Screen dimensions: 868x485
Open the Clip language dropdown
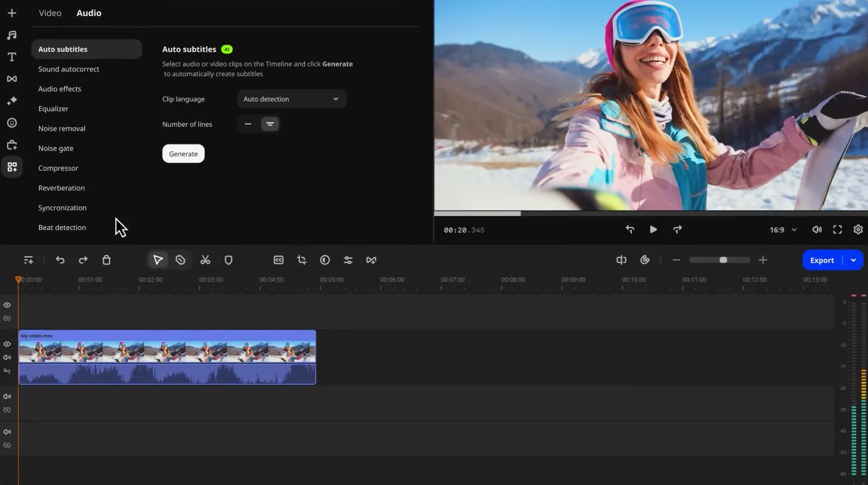[291, 98]
